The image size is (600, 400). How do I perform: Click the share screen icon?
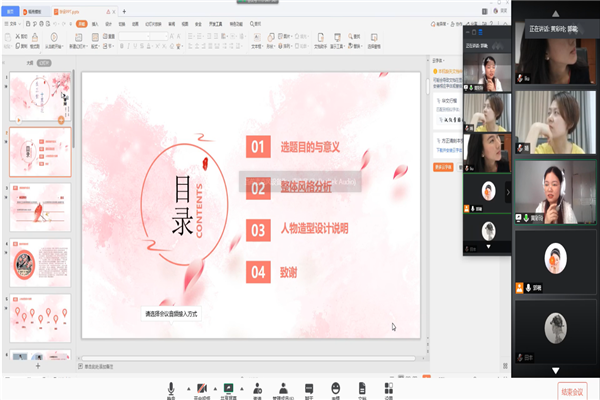[229, 387]
